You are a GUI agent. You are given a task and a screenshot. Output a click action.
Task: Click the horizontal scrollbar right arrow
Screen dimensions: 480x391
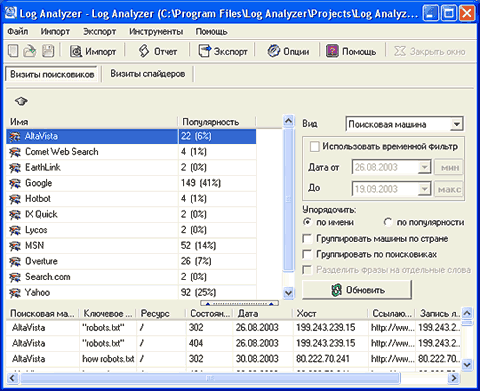453,378
